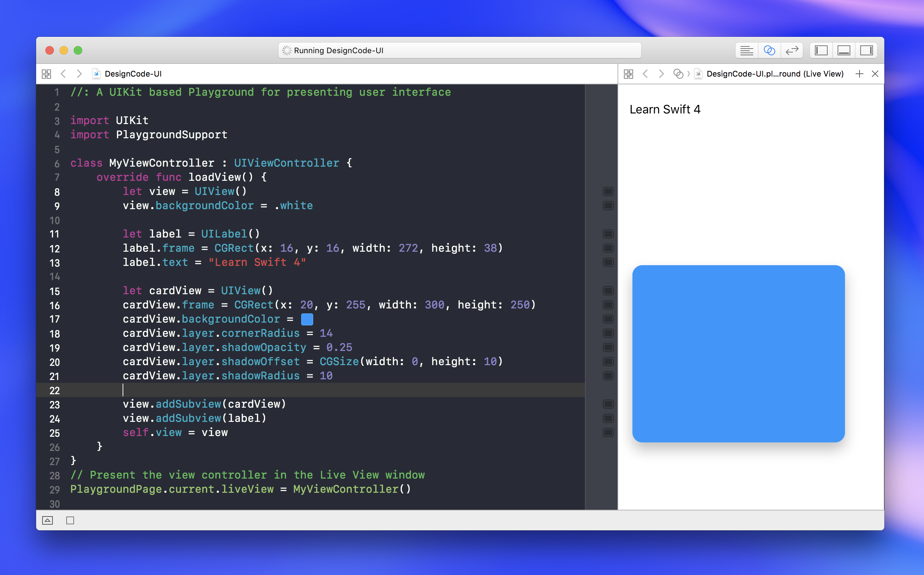Show the result box for line 16
Viewport: 924px width, 575px height.
coord(608,305)
